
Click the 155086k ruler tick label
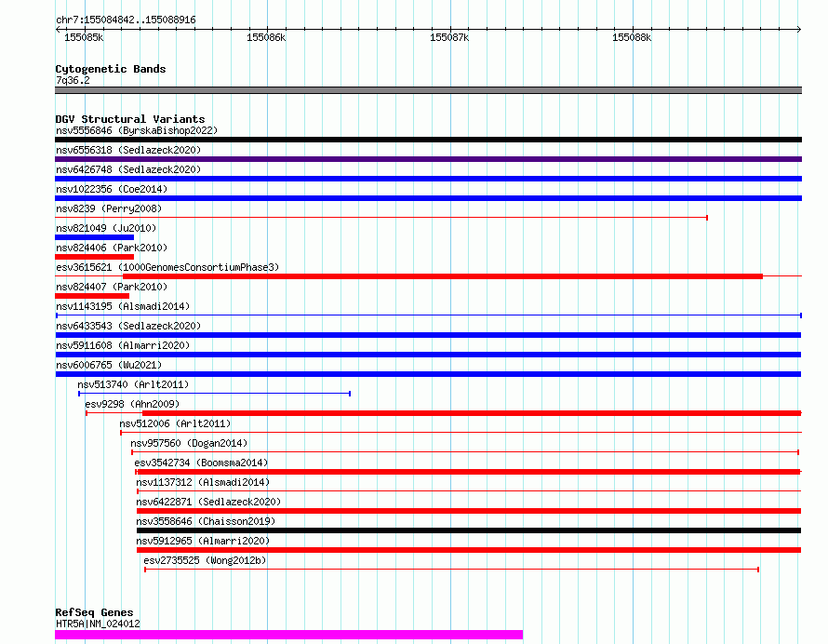pos(266,37)
